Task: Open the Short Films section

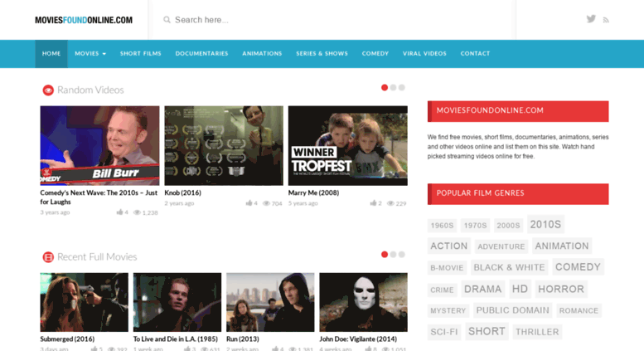Action: point(140,54)
